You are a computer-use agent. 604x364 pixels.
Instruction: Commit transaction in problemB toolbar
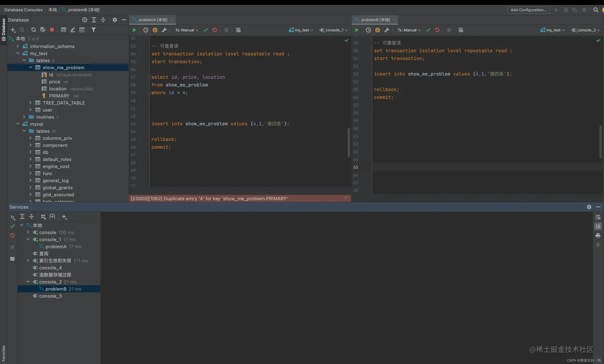click(x=428, y=30)
